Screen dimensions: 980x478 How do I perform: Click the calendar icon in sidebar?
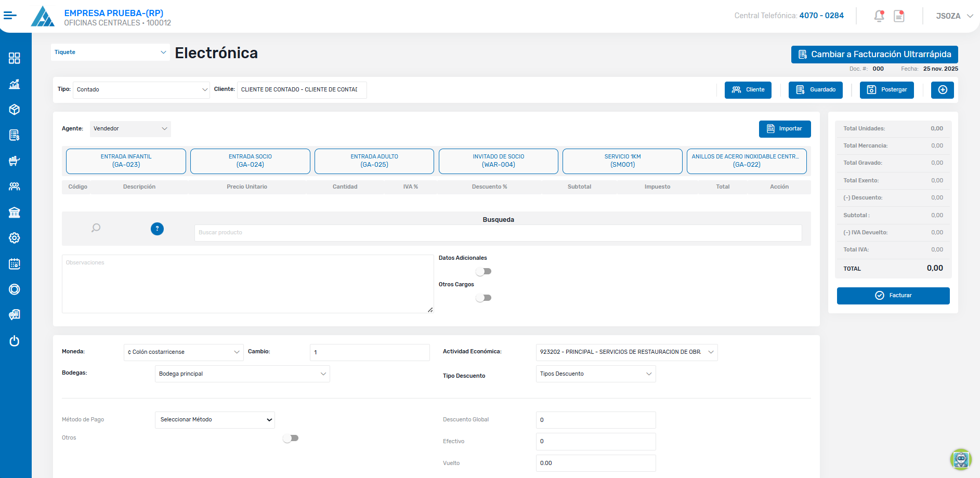15,264
